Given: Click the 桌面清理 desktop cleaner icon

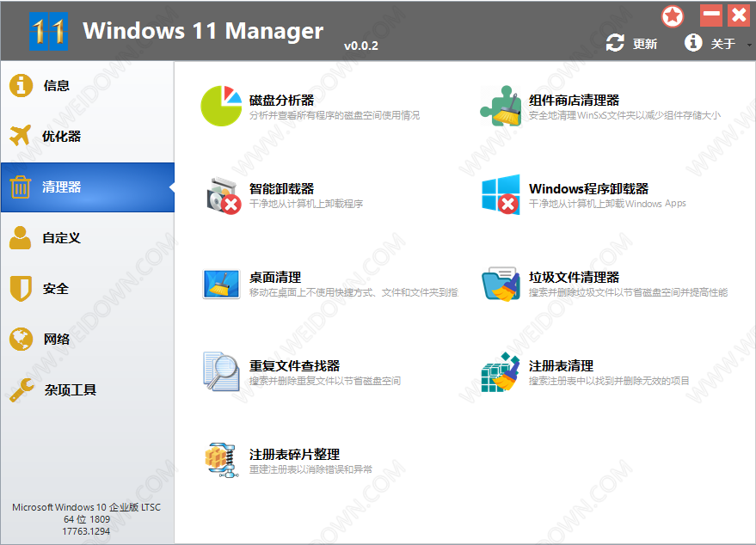Looking at the screenshot, I should (221, 284).
